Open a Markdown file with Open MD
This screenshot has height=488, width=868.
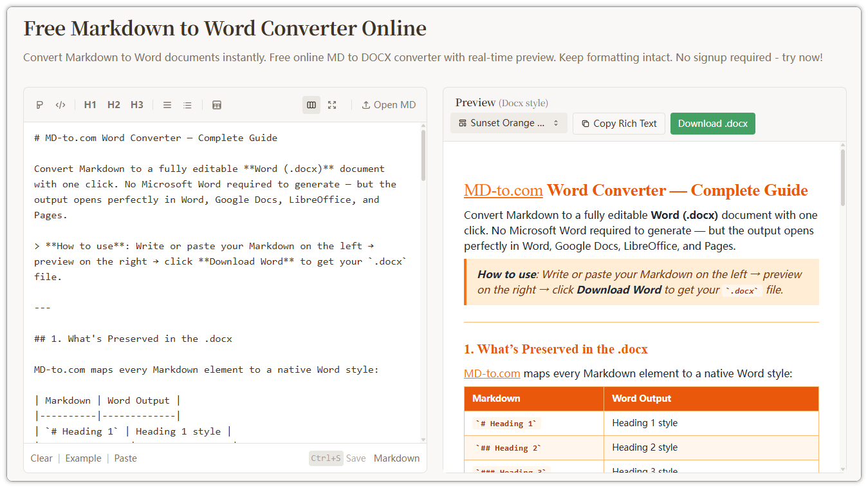coord(389,104)
